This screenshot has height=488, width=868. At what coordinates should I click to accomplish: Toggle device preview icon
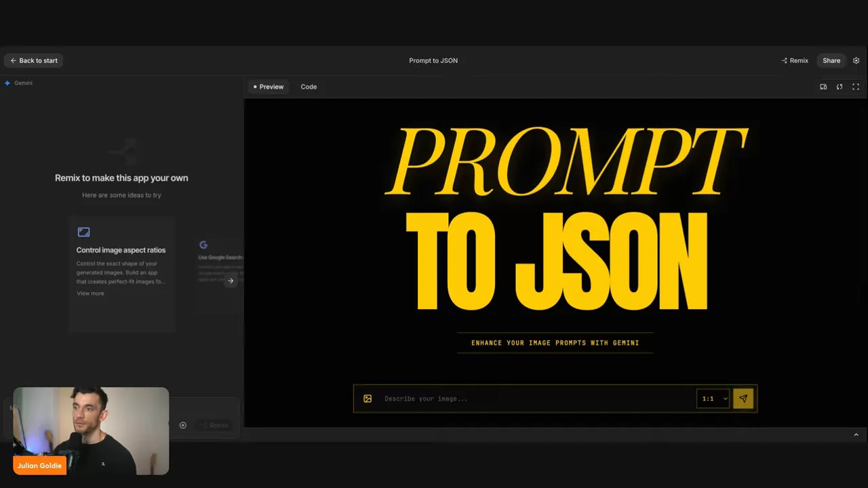(823, 87)
